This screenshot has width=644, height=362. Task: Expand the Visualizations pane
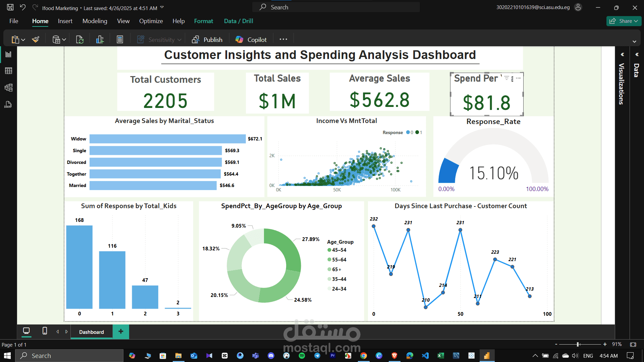(622, 54)
